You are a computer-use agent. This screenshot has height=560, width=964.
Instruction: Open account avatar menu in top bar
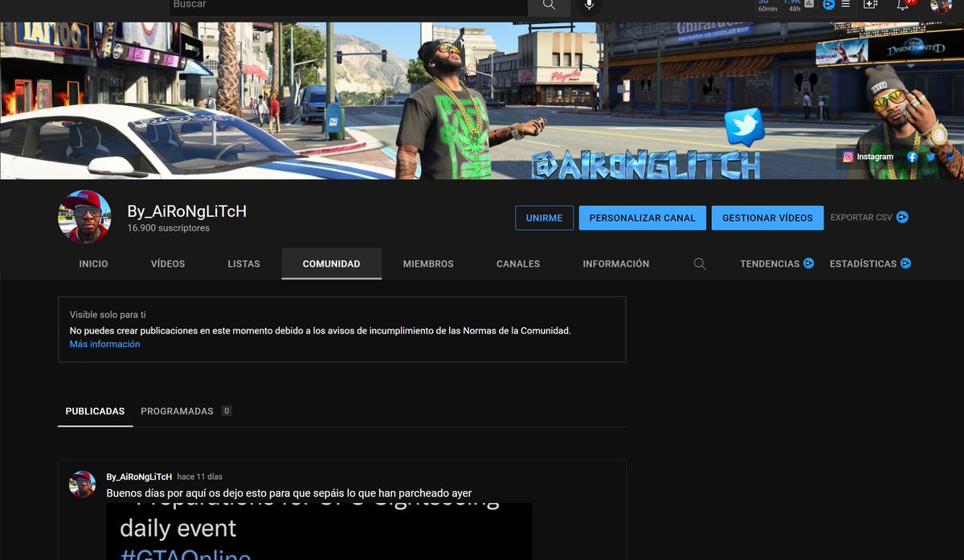click(941, 6)
